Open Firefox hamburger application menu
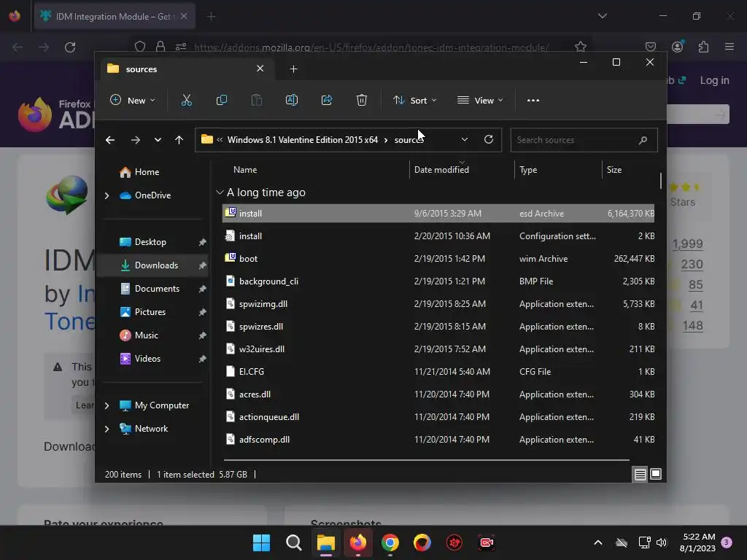747x560 pixels. point(729,47)
